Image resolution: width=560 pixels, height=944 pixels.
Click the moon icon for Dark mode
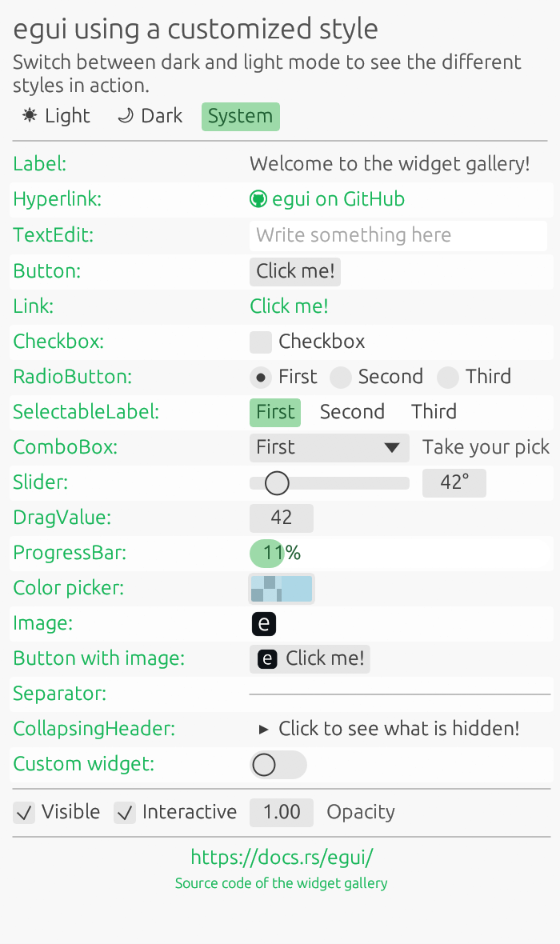click(125, 116)
